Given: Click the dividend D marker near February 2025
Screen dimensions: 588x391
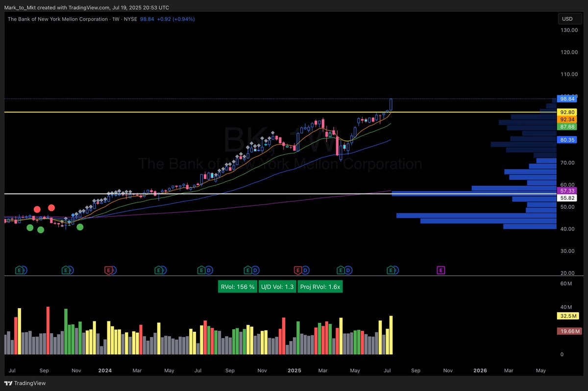Looking at the screenshot, I should point(305,270).
